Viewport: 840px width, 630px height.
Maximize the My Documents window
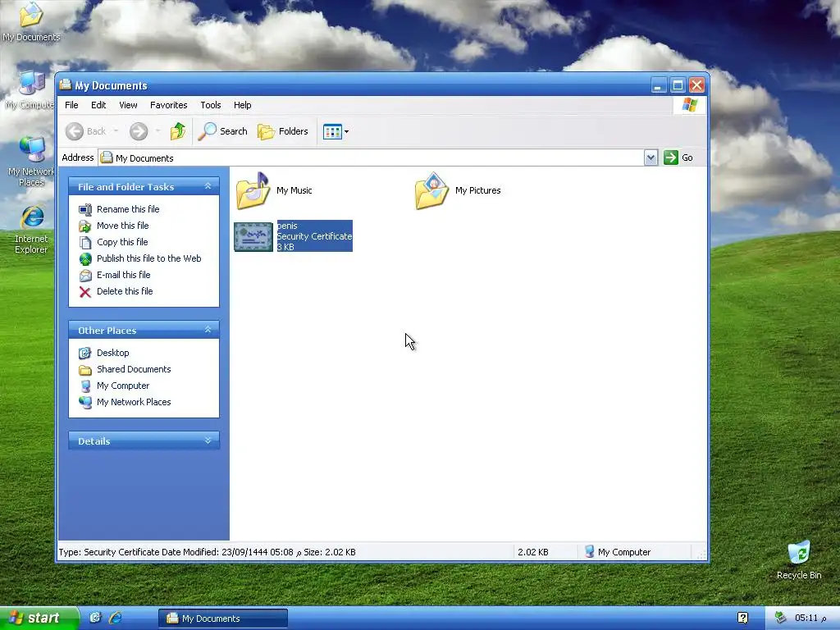[678, 85]
